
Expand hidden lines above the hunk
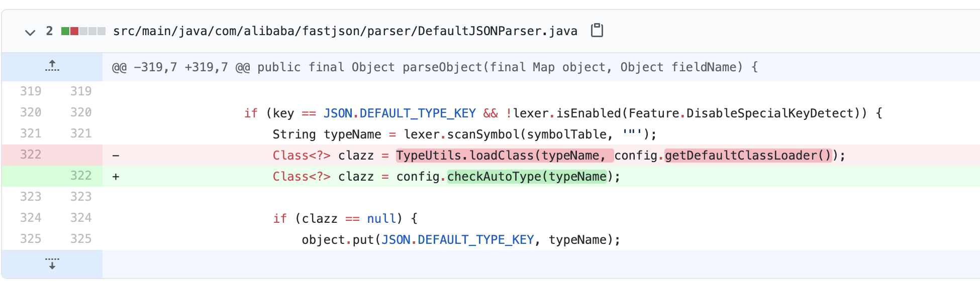52,66
